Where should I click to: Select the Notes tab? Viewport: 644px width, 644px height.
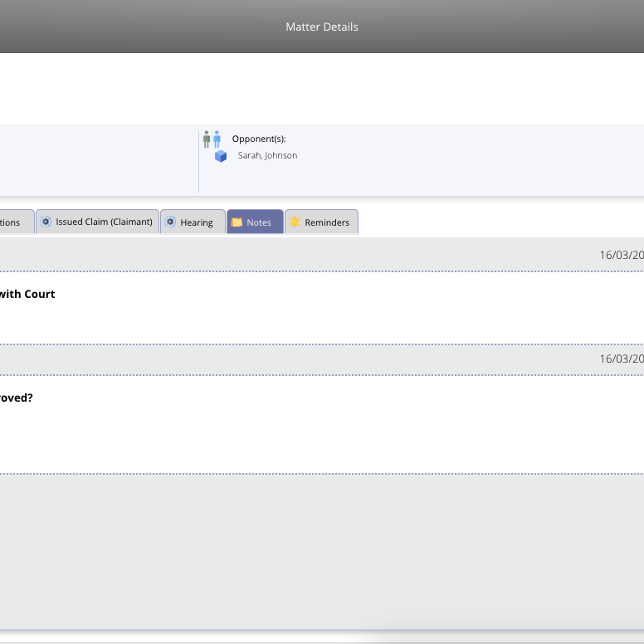click(x=255, y=222)
